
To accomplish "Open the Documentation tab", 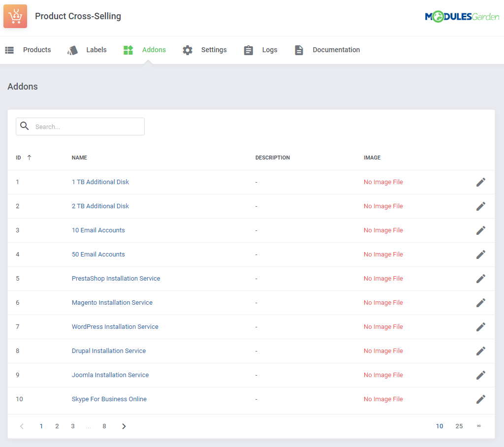I will (x=336, y=50).
